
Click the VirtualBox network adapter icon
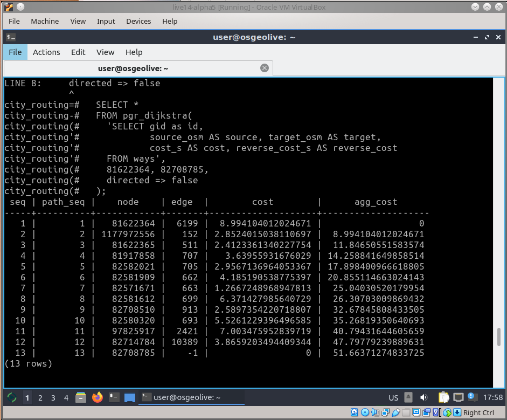[x=385, y=412]
